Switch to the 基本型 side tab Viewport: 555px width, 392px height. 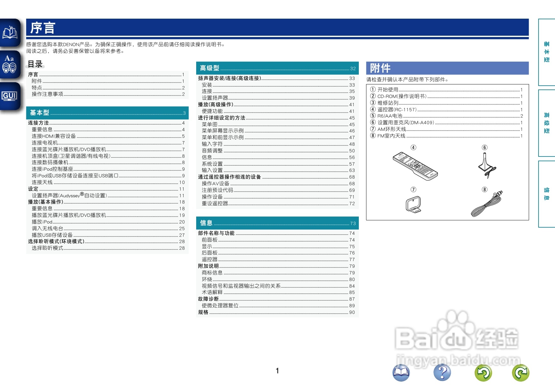click(x=547, y=52)
